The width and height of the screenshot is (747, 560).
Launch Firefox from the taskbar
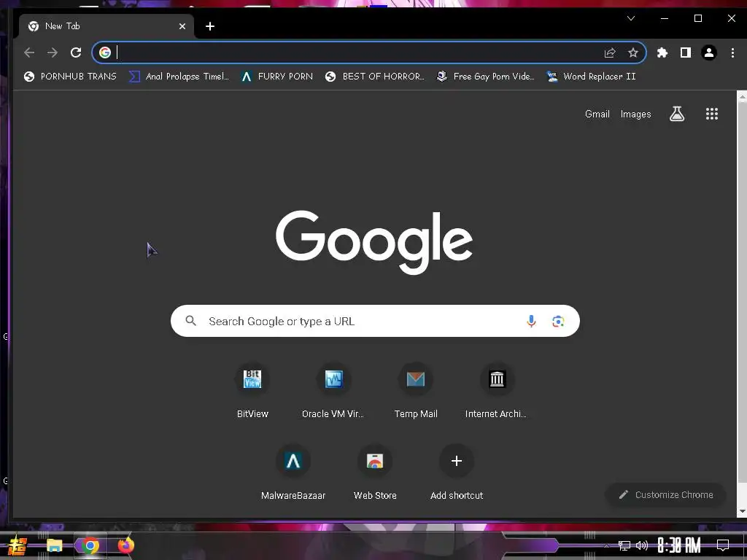[x=125, y=545]
